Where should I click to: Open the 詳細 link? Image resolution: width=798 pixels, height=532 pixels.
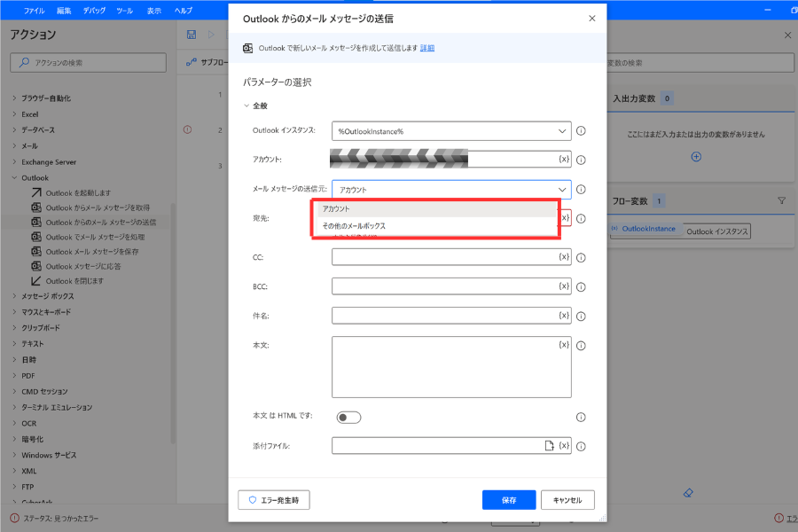pyautogui.click(x=427, y=48)
